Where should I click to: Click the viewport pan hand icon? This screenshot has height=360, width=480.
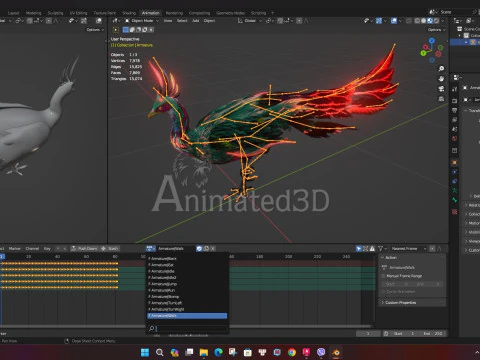coord(441,79)
